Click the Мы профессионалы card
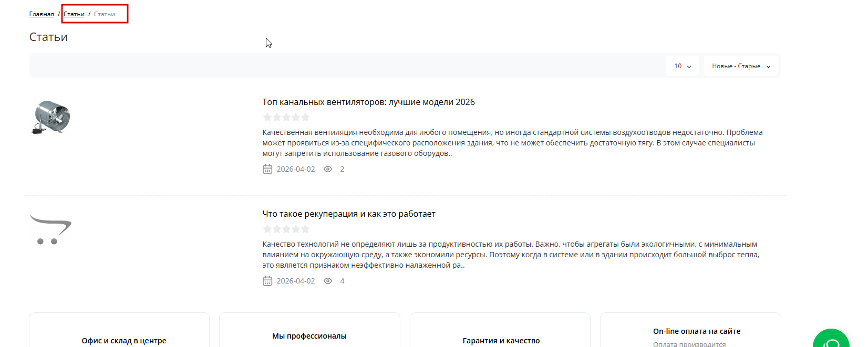 click(309, 330)
